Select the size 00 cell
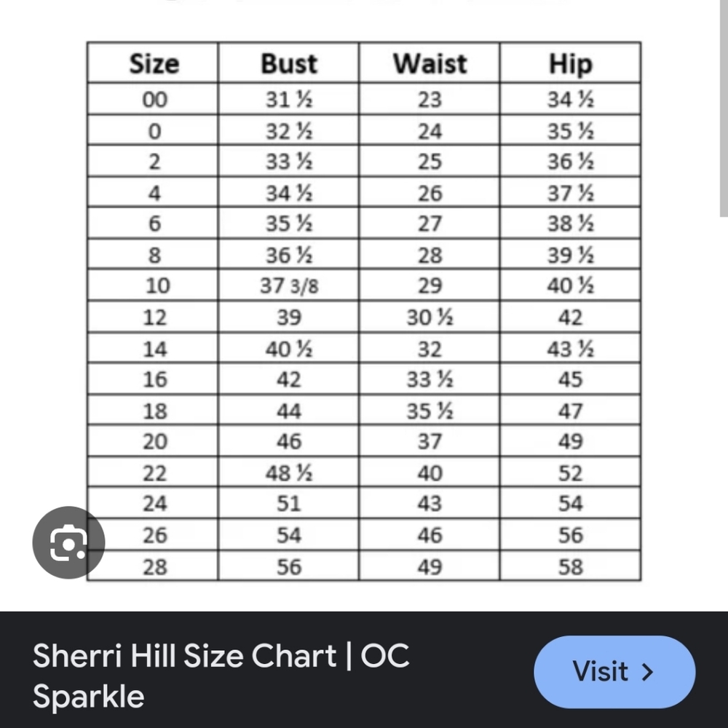Image resolution: width=728 pixels, height=728 pixels. pyautogui.click(x=153, y=99)
